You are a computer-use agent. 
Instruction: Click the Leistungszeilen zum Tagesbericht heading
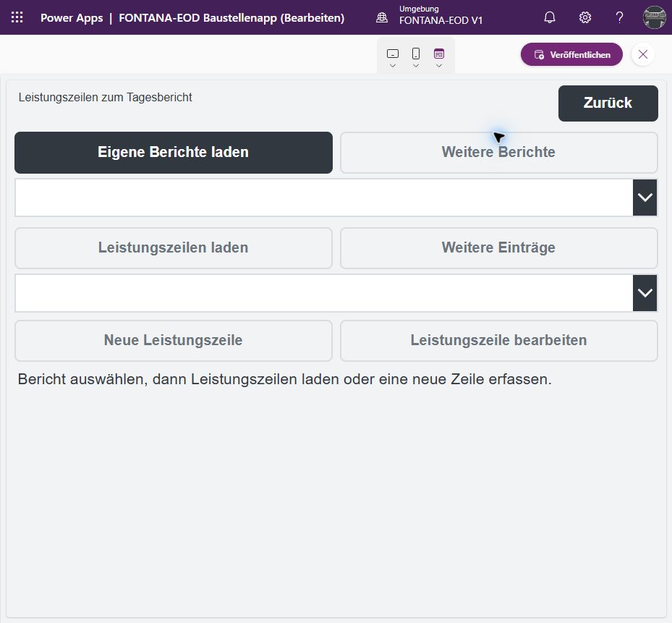[x=105, y=98]
